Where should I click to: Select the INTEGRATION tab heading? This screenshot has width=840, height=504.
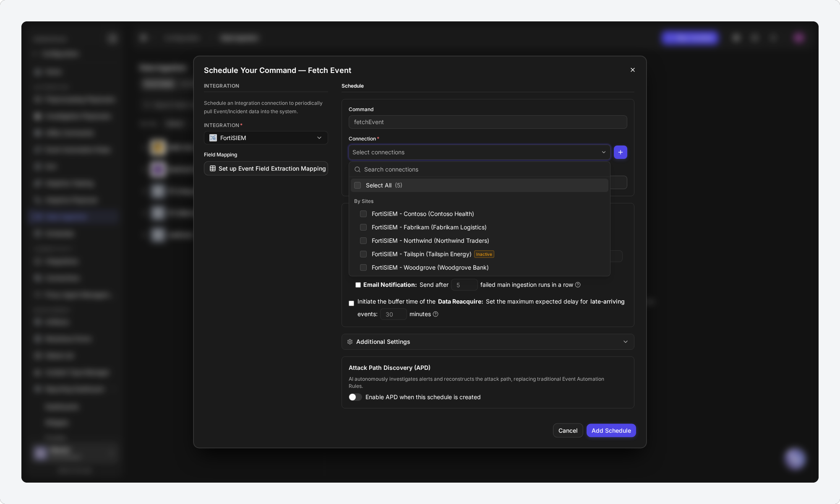pos(222,86)
